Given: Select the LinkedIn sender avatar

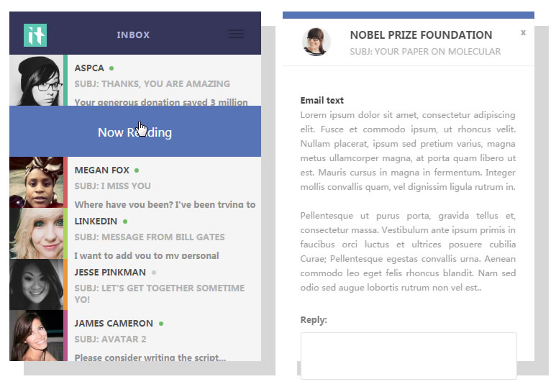Looking at the screenshot, I should [36, 233].
